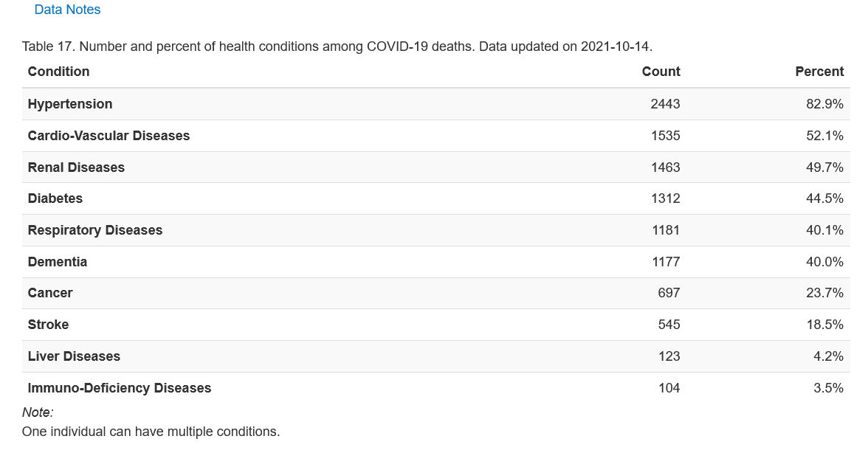Click the Dementia row label
Image resolution: width=868 pixels, height=453 pixels.
pos(58,262)
